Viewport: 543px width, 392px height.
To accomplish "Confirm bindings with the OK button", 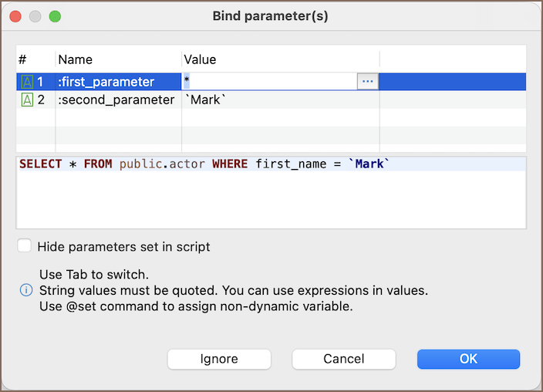I will coord(468,359).
